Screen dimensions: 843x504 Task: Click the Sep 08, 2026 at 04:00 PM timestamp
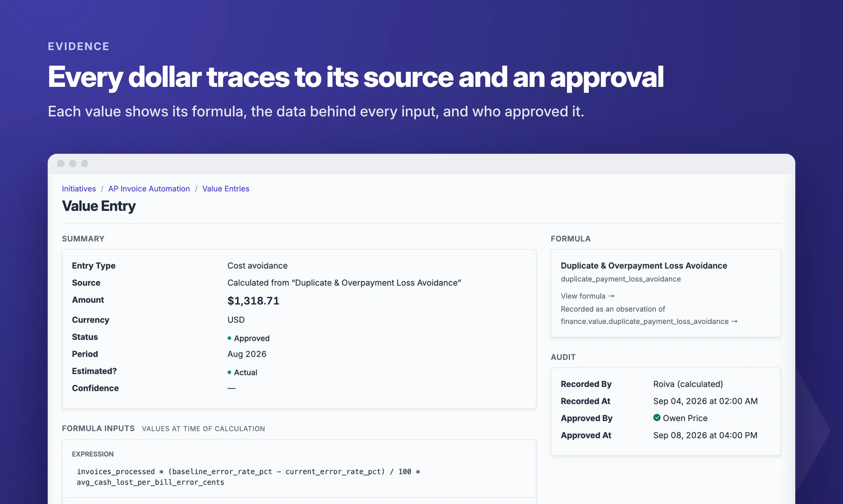[x=705, y=435]
